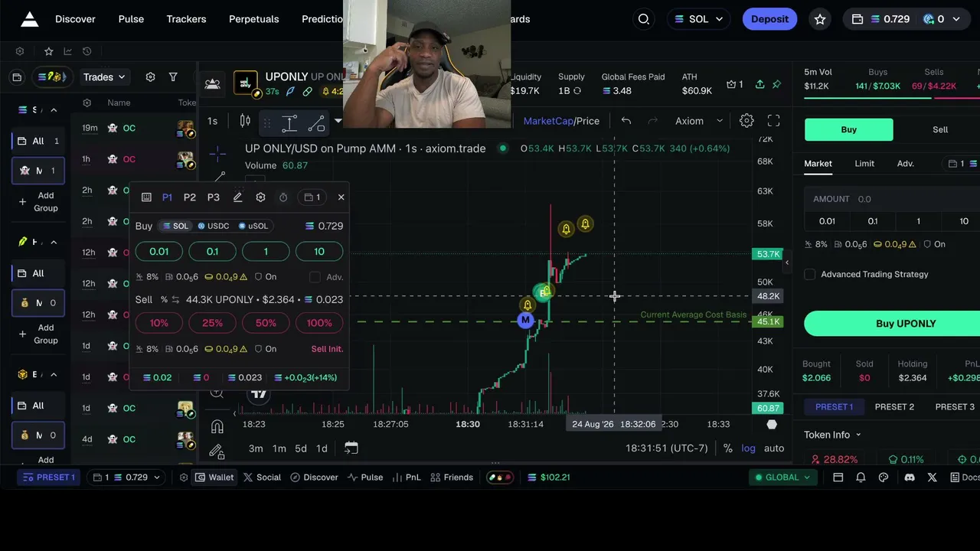Switch to PRESET 2 tab

pos(894,407)
